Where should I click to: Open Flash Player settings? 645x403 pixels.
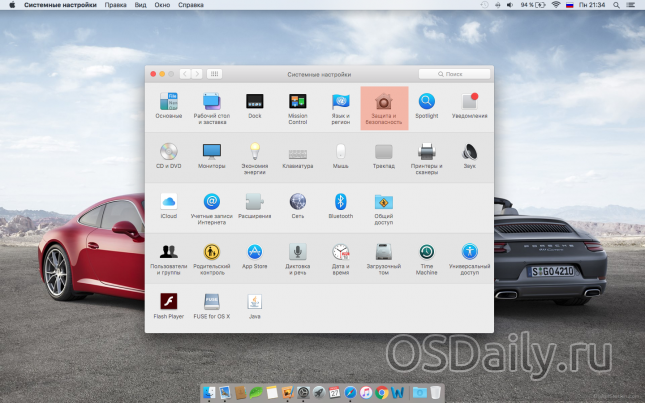[x=168, y=305]
